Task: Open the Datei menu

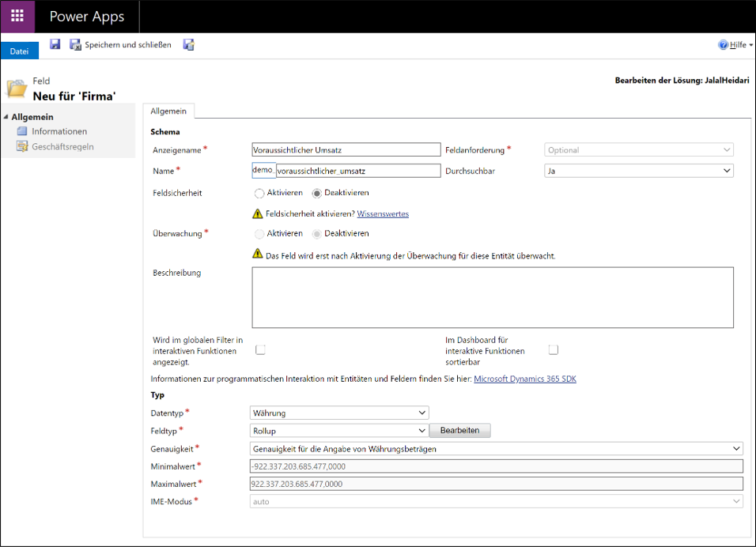Action: [x=19, y=51]
